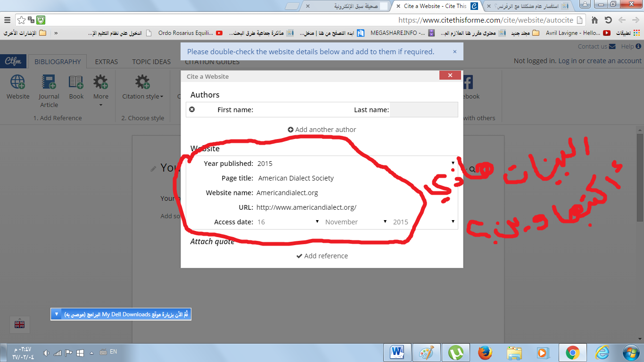This screenshot has width=644, height=362.
Task: Click the bookmark star icon
Action: click(x=22, y=20)
